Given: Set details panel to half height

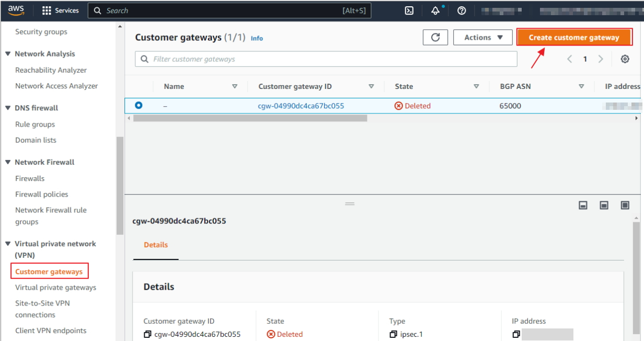Looking at the screenshot, I should (x=604, y=206).
